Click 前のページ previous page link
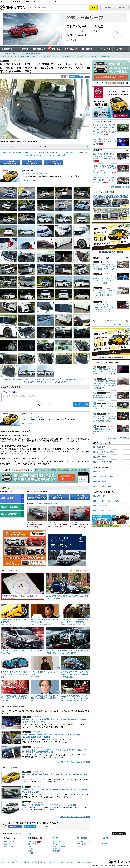This screenshot has height=868, width=130. (x=6, y=147)
